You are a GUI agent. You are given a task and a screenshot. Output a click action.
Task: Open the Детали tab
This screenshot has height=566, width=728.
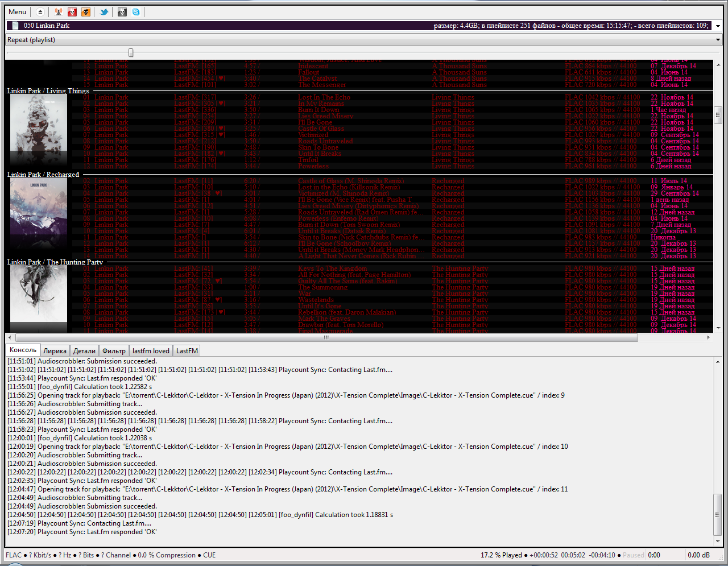point(84,351)
